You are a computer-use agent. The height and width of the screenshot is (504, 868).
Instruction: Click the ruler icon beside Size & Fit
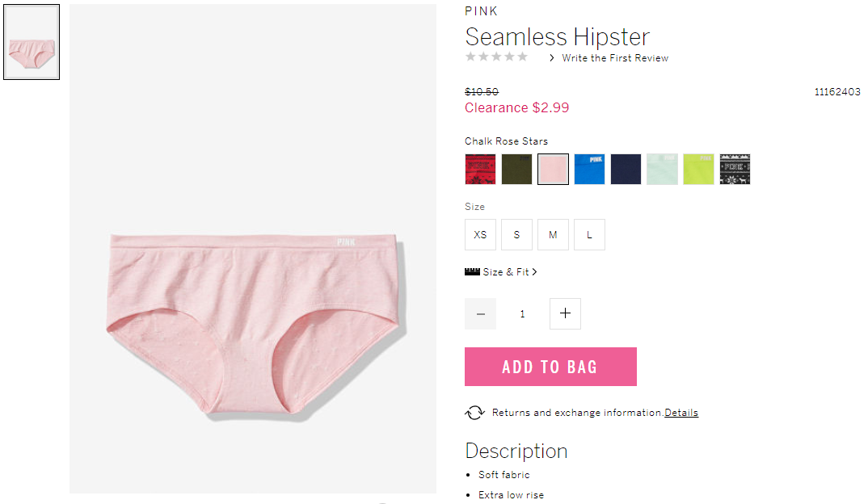click(472, 271)
